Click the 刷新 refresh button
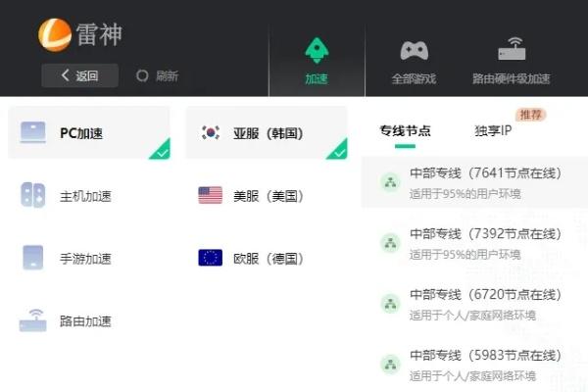 [157, 75]
